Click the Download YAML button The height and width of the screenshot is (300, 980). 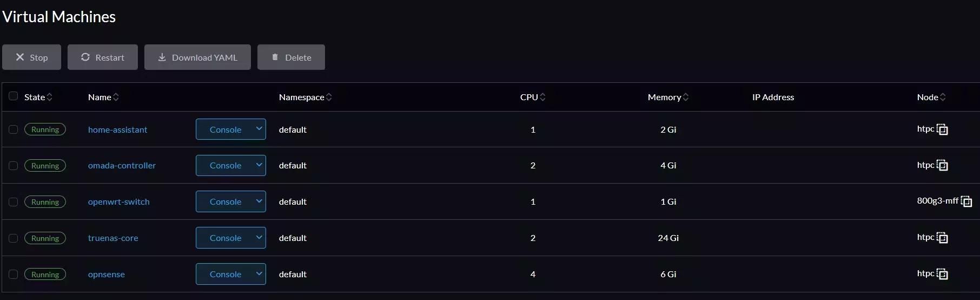(197, 57)
